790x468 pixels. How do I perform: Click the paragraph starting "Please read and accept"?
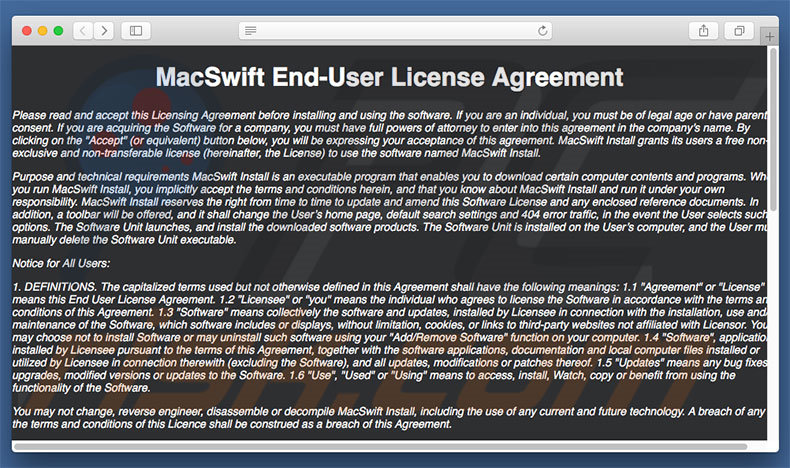tap(389, 134)
